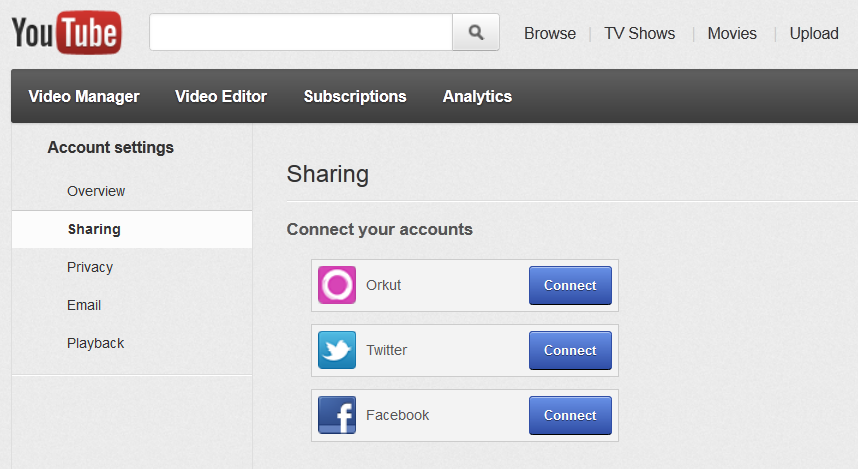Open the Video Editor tab
The width and height of the screenshot is (860, 472).
(221, 97)
